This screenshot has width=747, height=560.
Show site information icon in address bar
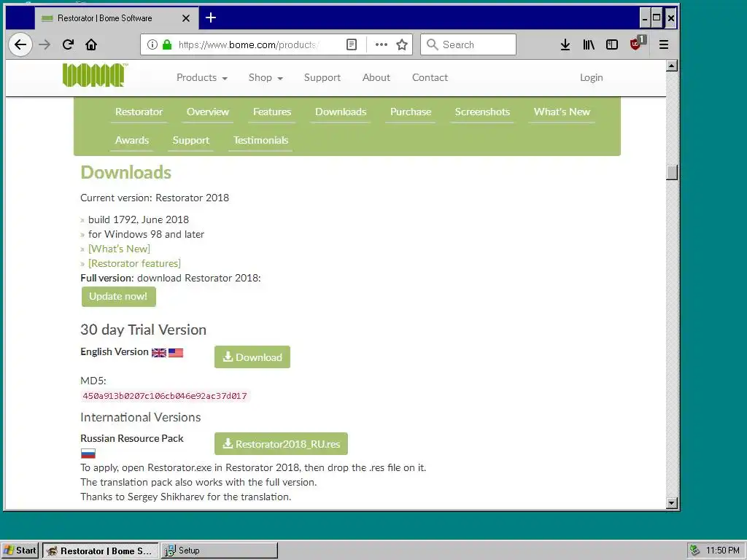[152, 44]
